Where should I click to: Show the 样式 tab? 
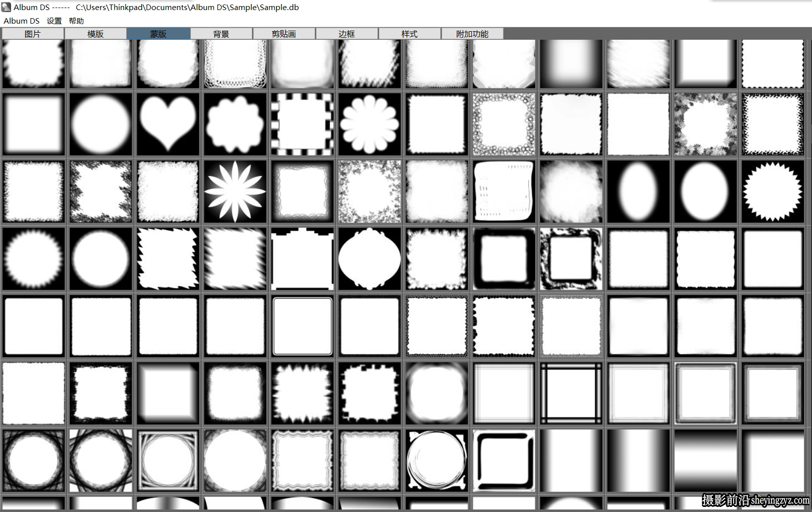coord(410,34)
